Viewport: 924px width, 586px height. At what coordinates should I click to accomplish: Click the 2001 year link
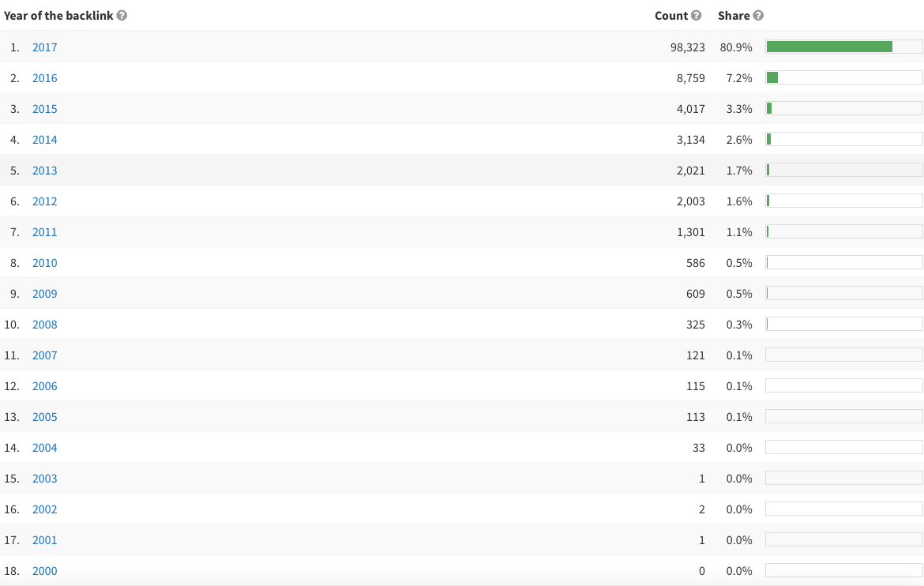coord(44,540)
